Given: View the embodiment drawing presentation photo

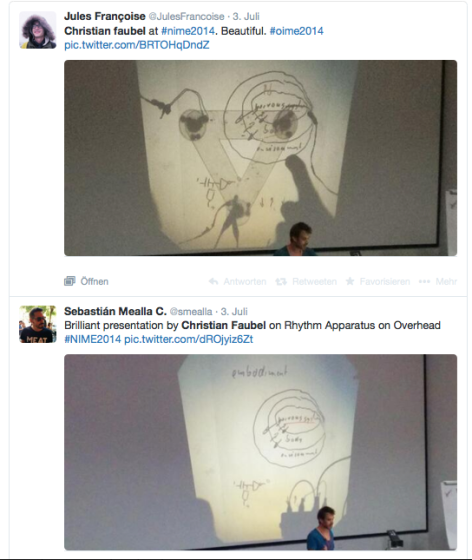Looking at the screenshot, I should [x=260, y=452].
